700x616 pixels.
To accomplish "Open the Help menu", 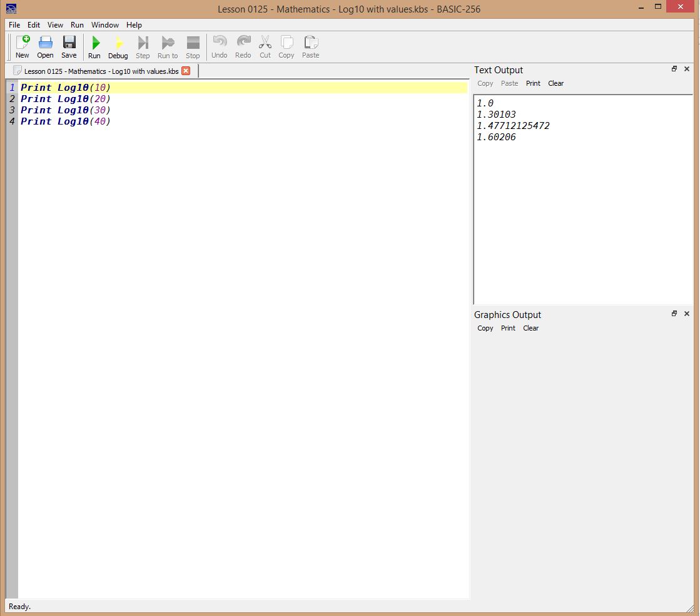I will tap(134, 25).
